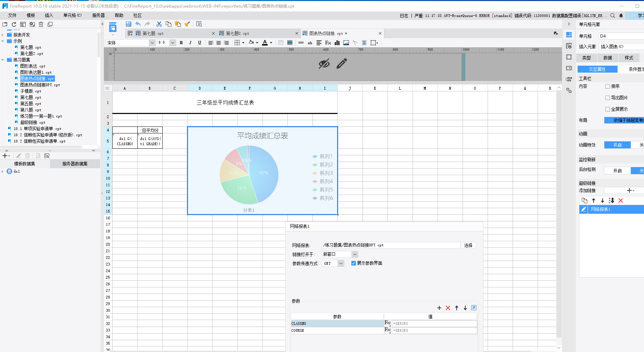This screenshot has width=644, height=352.
Task: Delete the selected parameter with red X
Action: tap(448, 308)
